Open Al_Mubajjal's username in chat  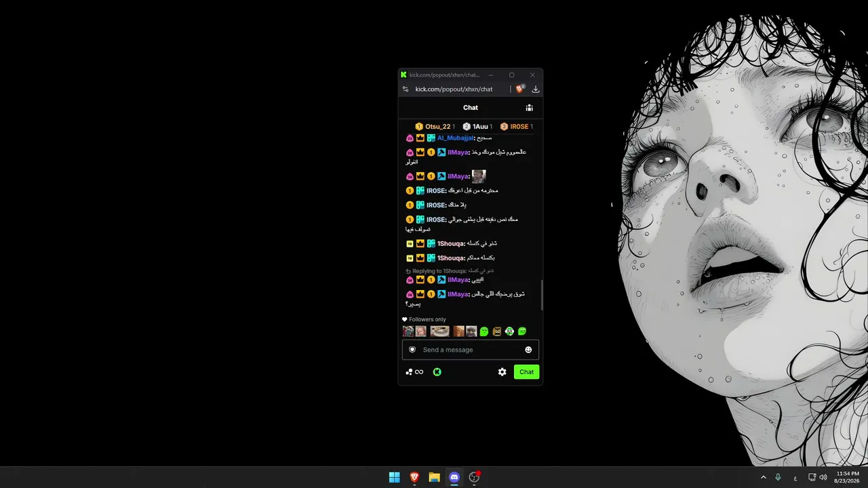pyautogui.click(x=455, y=138)
